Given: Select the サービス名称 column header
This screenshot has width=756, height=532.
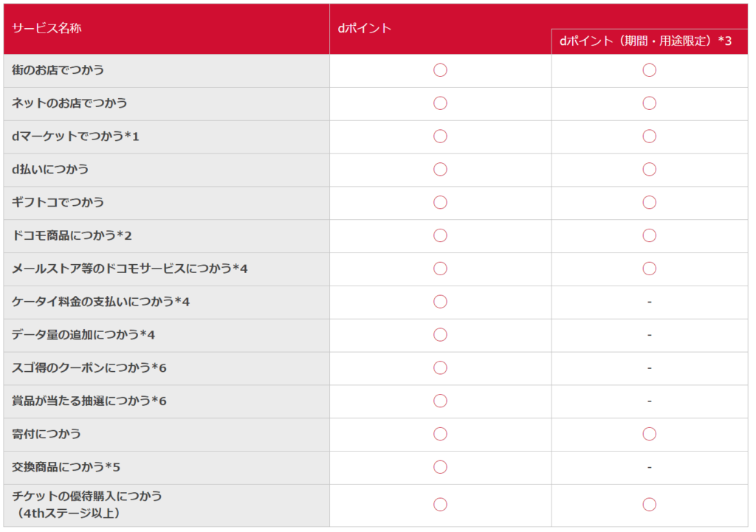Looking at the screenshot, I should pyautogui.click(x=47, y=29).
